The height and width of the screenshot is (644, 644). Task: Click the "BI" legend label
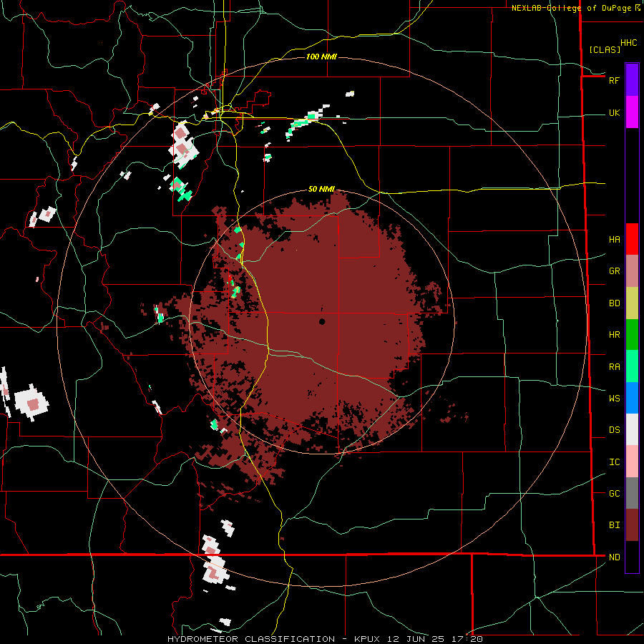pos(614,525)
